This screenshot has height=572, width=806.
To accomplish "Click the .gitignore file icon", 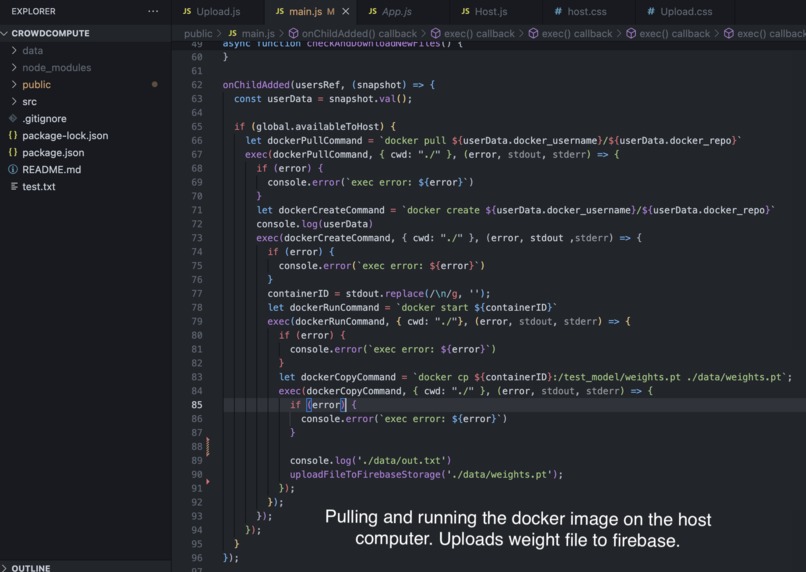I will coord(13,118).
